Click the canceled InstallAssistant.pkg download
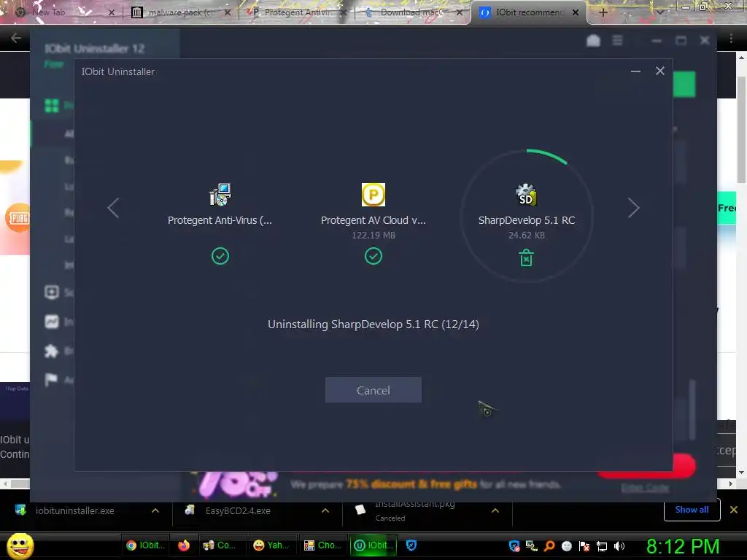 click(414, 510)
